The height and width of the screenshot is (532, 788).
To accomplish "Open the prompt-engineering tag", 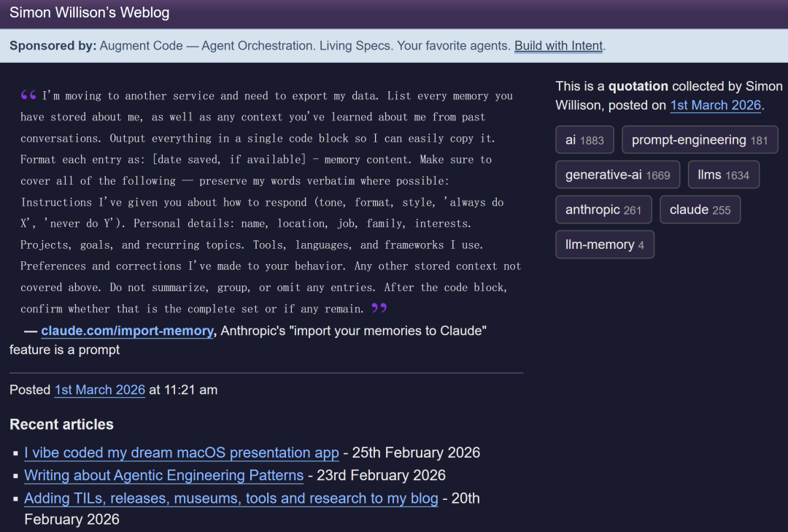I will coord(699,140).
